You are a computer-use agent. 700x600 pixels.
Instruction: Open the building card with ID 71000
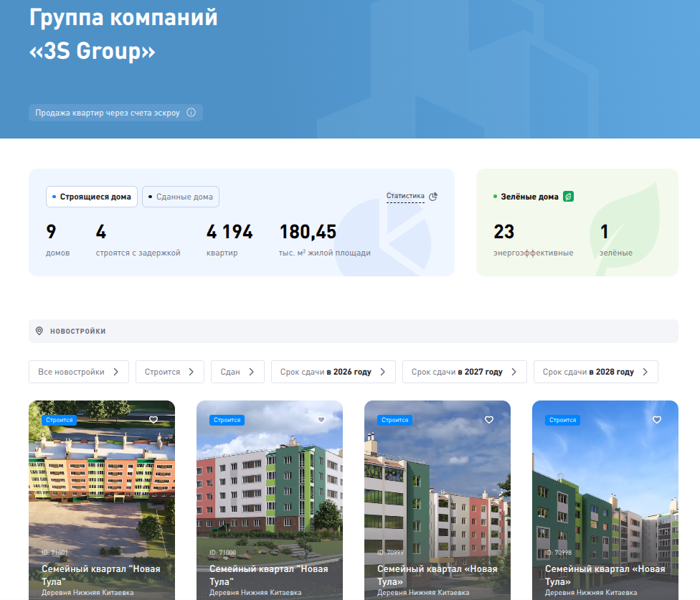270,500
